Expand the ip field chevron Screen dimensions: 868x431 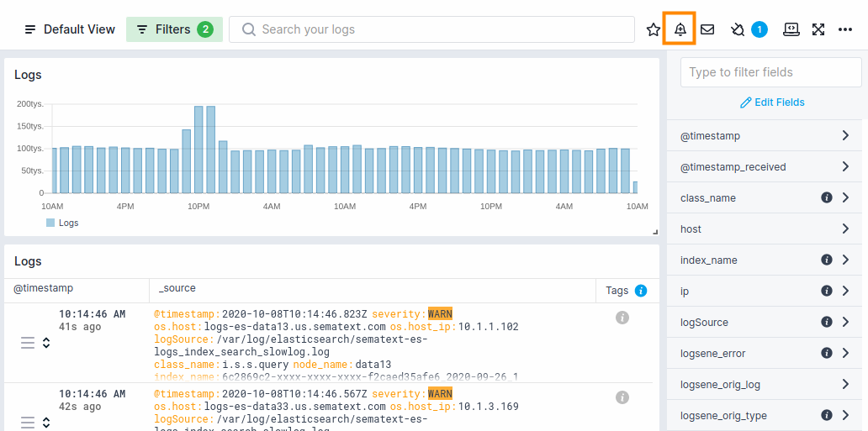click(x=845, y=291)
